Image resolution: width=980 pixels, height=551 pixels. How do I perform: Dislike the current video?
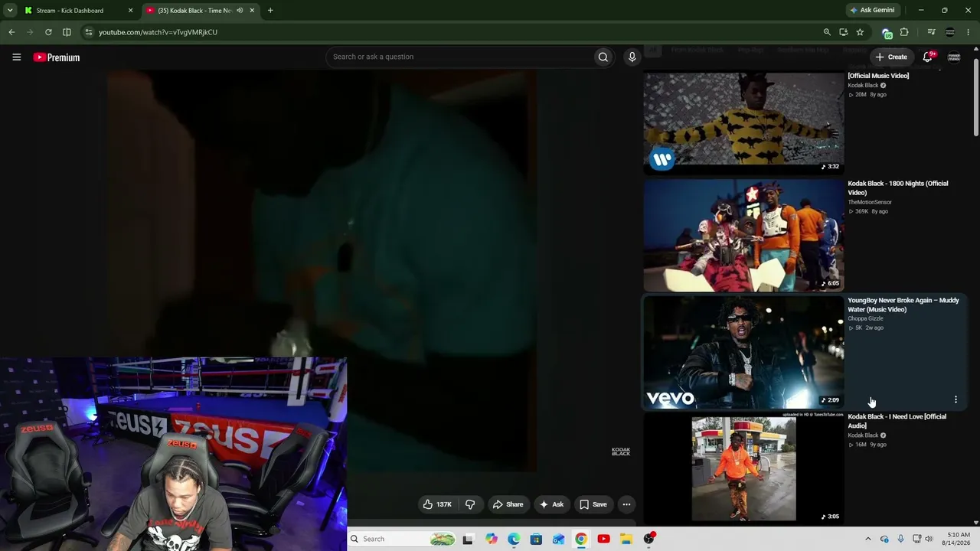[x=470, y=504]
